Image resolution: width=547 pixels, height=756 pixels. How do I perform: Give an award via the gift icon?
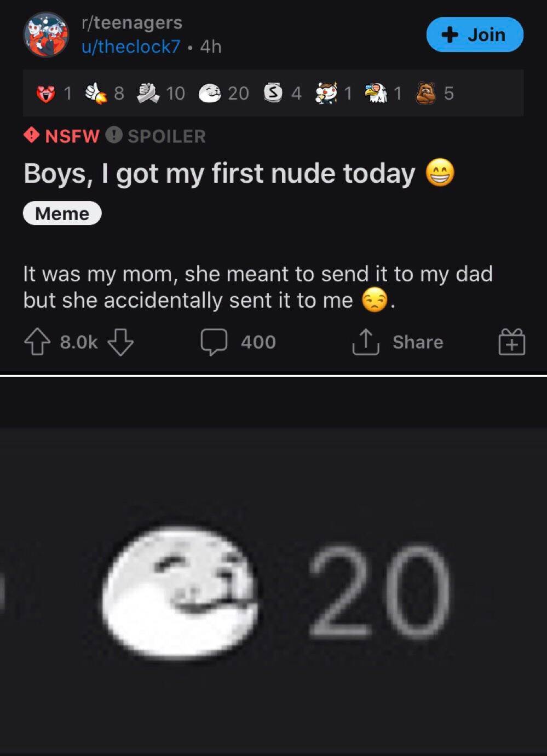coord(511,342)
